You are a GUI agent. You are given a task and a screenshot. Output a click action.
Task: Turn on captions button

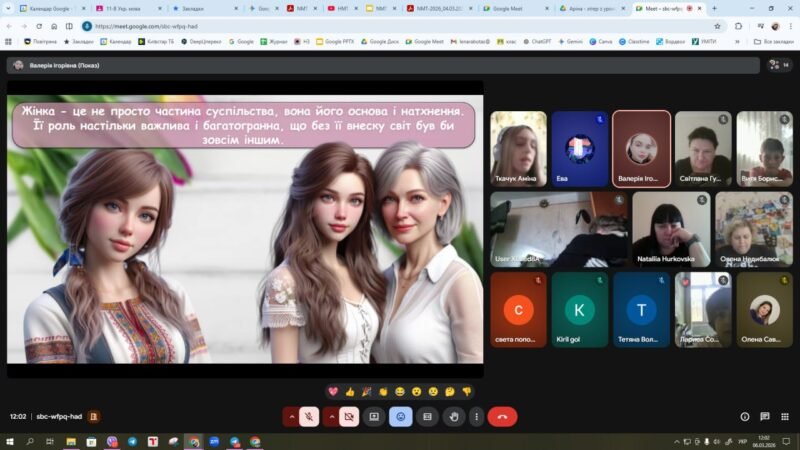coord(427,417)
